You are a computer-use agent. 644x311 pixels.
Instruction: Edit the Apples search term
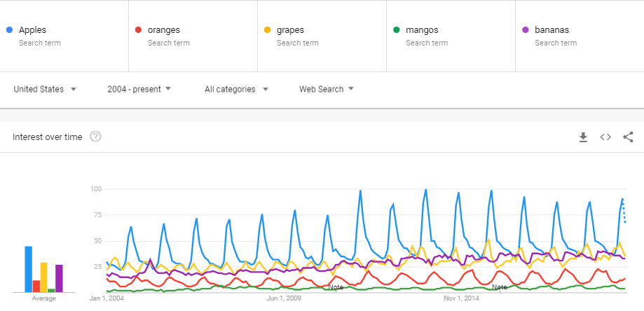(x=64, y=36)
